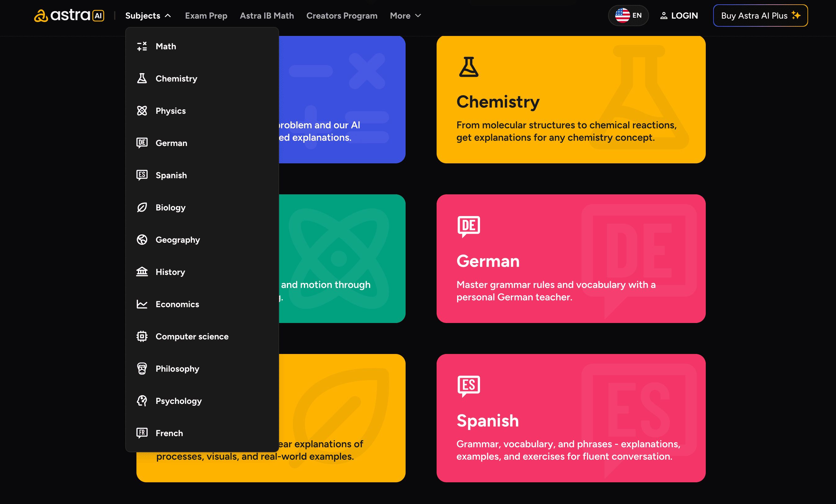
Task: Collapse the Subjects dropdown menu
Action: pyautogui.click(x=148, y=15)
